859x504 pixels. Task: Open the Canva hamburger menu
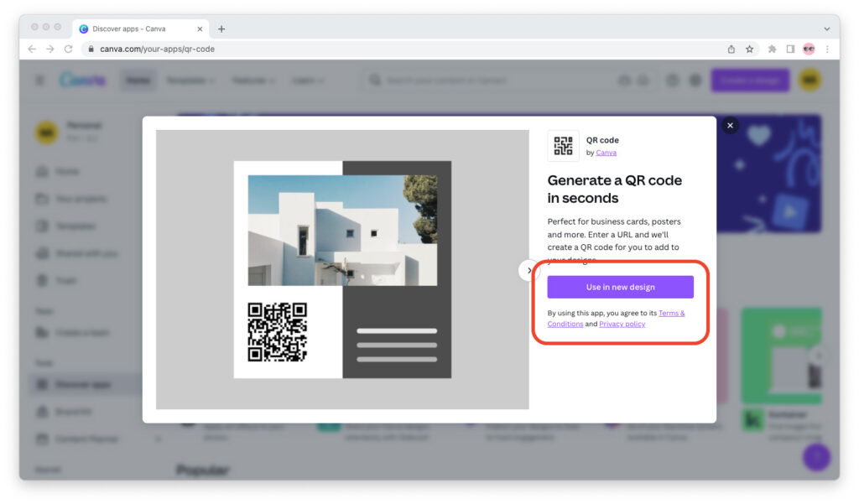coord(40,80)
